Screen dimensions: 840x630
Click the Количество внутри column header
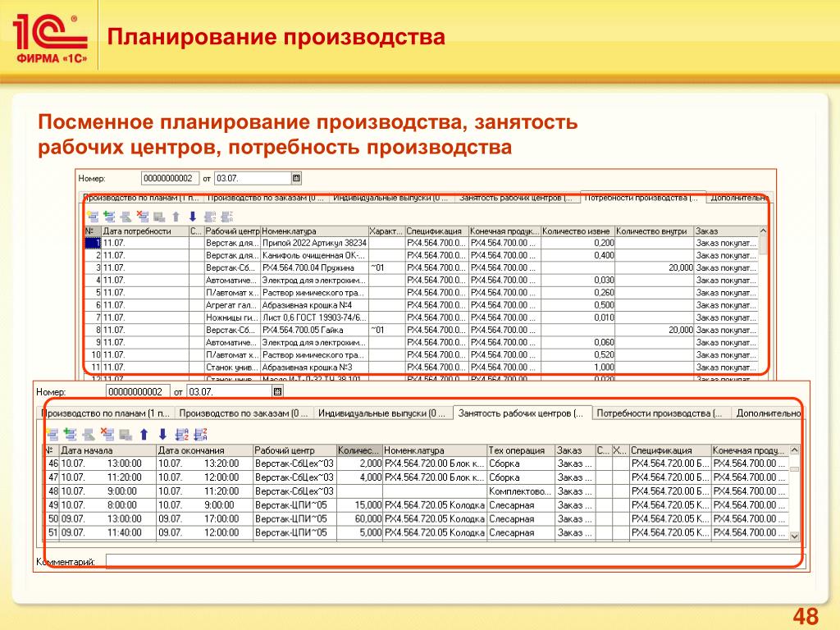(x=654, y=231)
